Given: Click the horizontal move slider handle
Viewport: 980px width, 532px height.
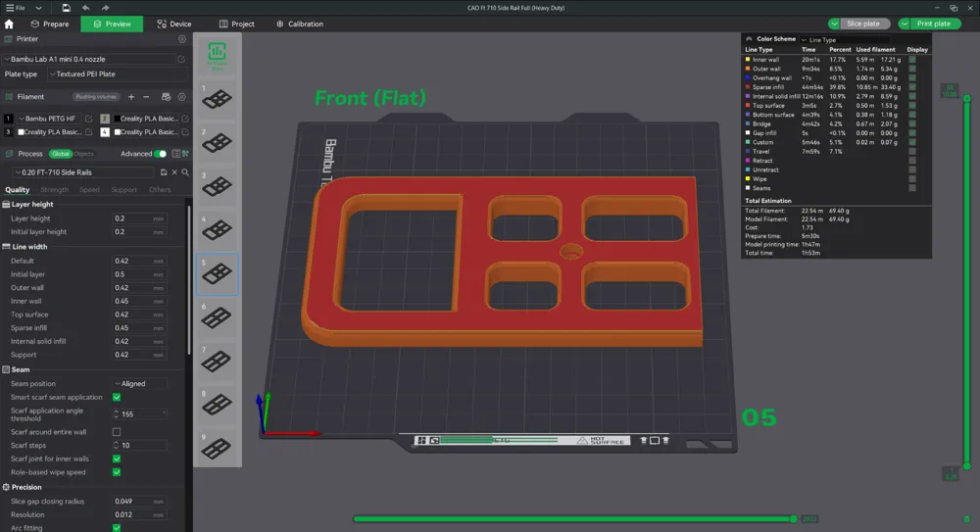Looking at the screenshot, I should tap(794, 519).
